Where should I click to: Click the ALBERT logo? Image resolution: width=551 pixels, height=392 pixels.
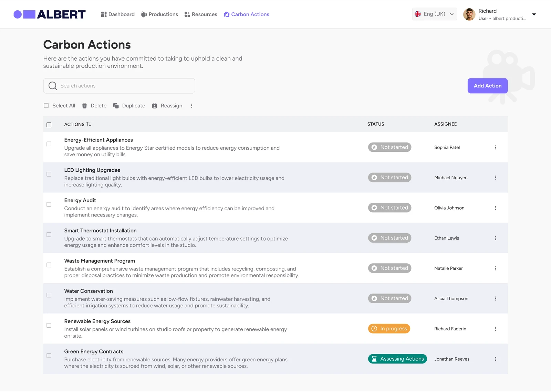(x=49, y=14)
